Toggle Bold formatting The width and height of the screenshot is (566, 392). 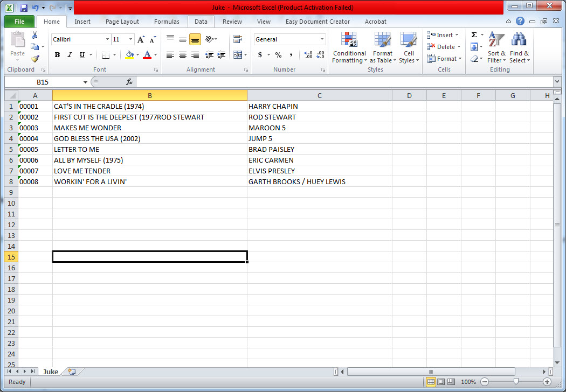[x=57, y=55]
